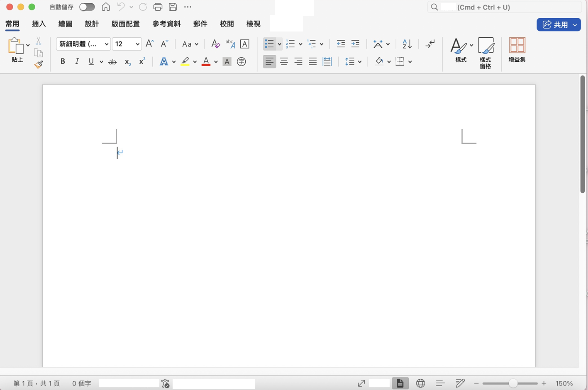Toggle bold formatting
Viewport: 588px width, 390px height.
point(63,61)
